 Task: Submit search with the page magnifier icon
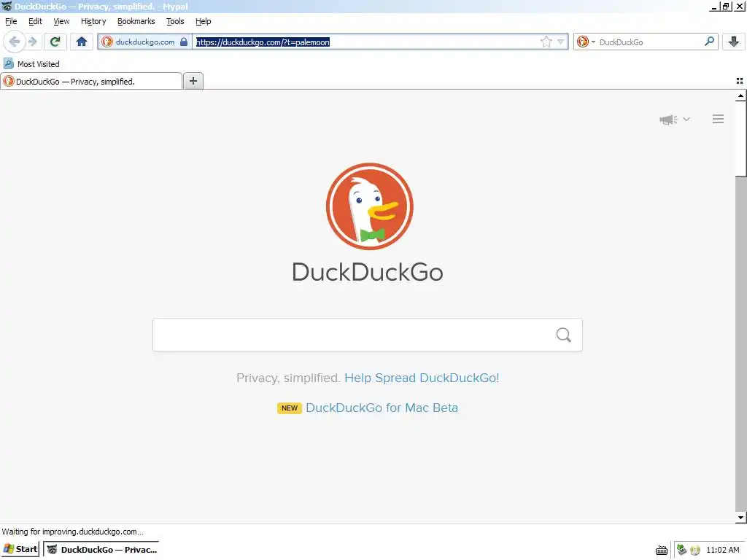tap(564, 335)
